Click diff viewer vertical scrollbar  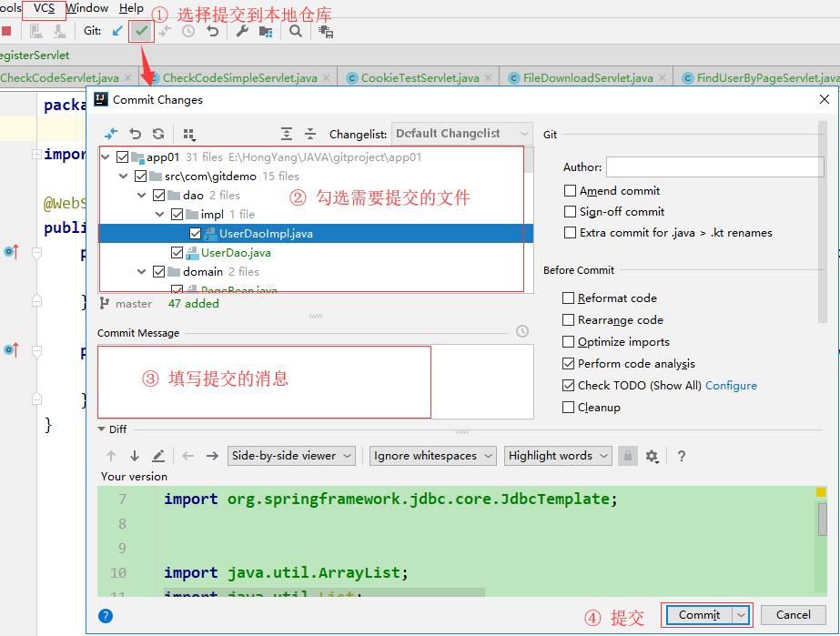[x=823, y=519]
